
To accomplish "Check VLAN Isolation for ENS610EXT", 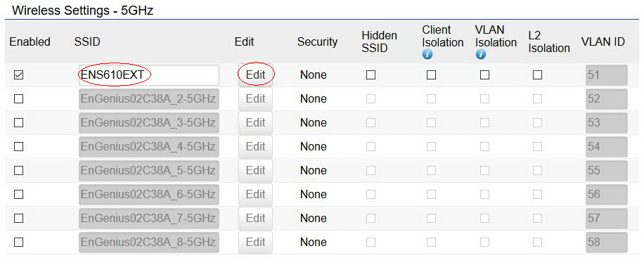I will pos(484,75).
